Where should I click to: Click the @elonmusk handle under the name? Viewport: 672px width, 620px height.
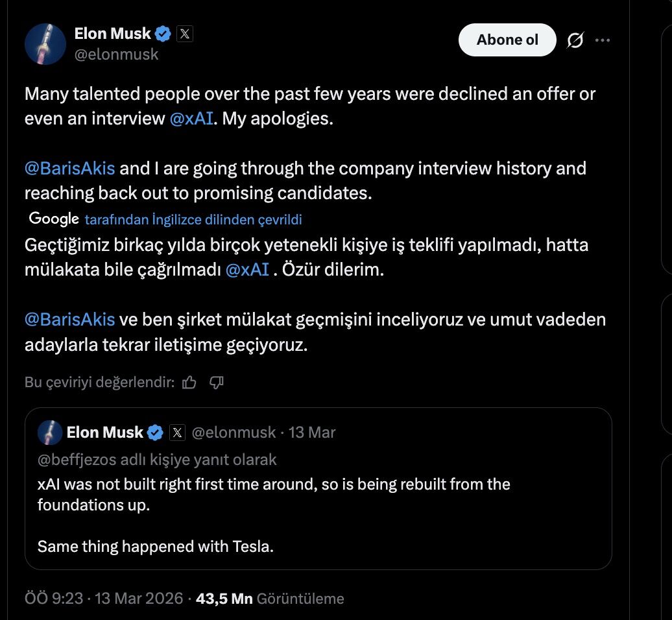click(117, 54)
